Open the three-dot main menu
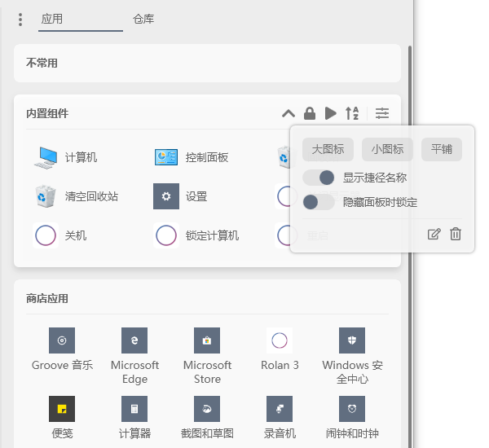The image size is (489, 448). pyautogui.click(x=20, y=19)
